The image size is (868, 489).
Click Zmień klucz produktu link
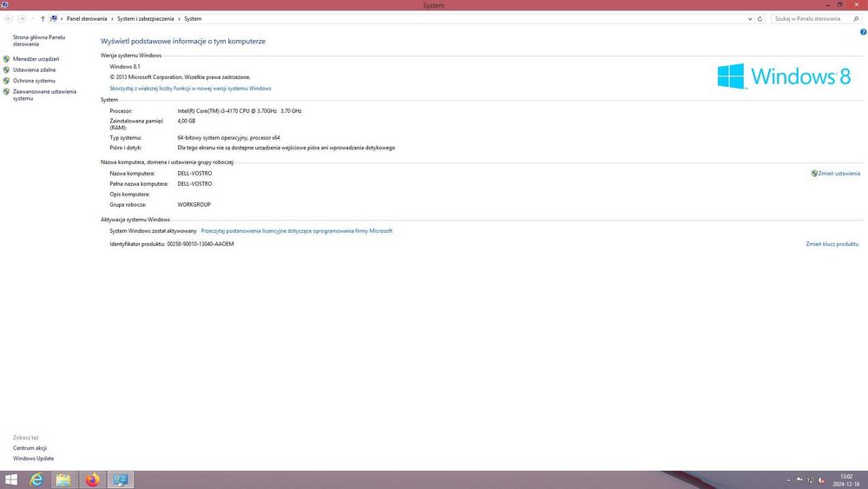832,244
